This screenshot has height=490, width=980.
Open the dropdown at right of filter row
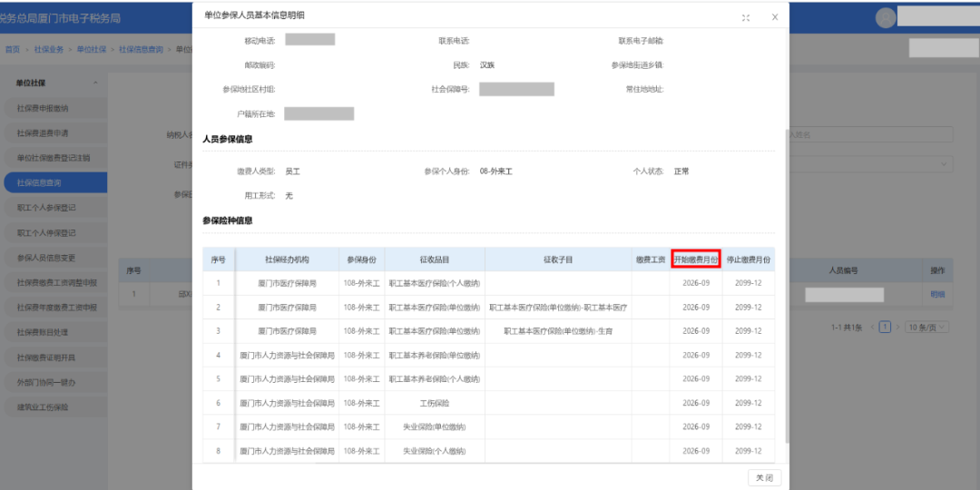pos(871,163)
